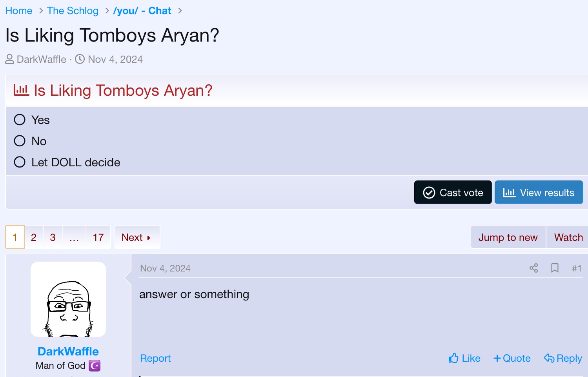The image size is (588, 377).
Task: Click the clock icon beside thread date
Action: (80, 59)
